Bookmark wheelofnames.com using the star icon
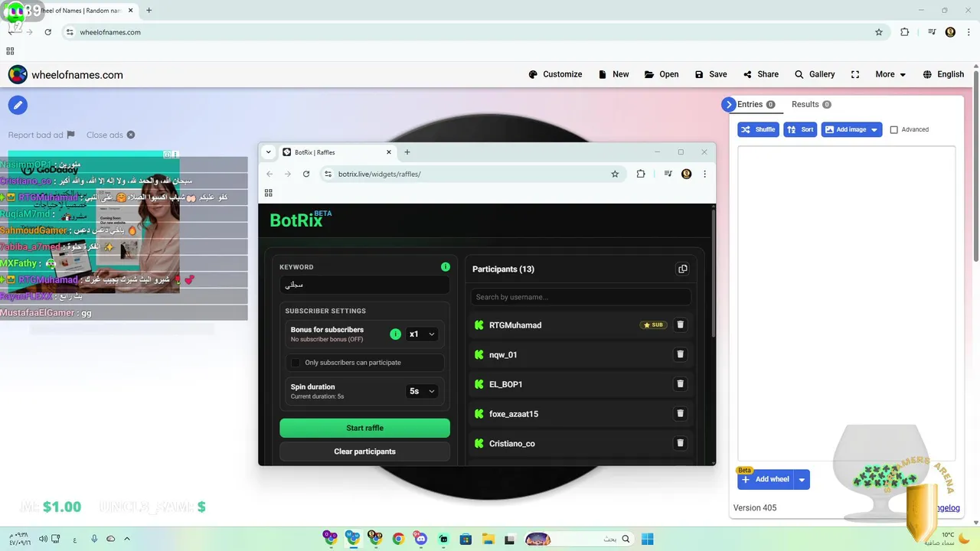The height and width of the screenshot is (551, 980). [x=879, y=32]
